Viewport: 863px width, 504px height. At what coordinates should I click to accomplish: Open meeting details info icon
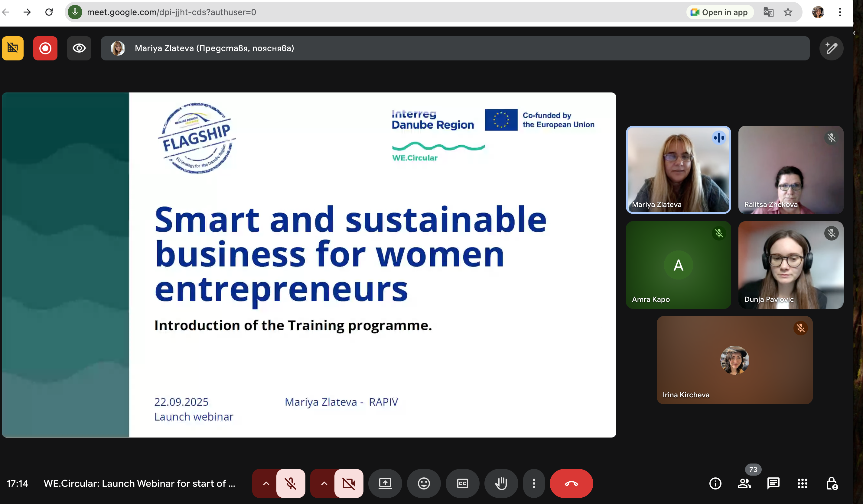[x=715, y=483]
